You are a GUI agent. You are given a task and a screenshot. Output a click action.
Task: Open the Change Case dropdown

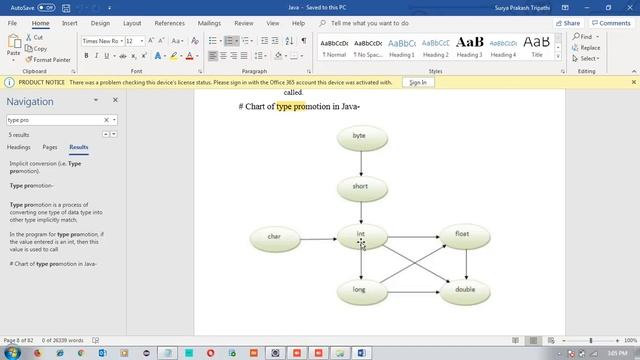(177, 40)
